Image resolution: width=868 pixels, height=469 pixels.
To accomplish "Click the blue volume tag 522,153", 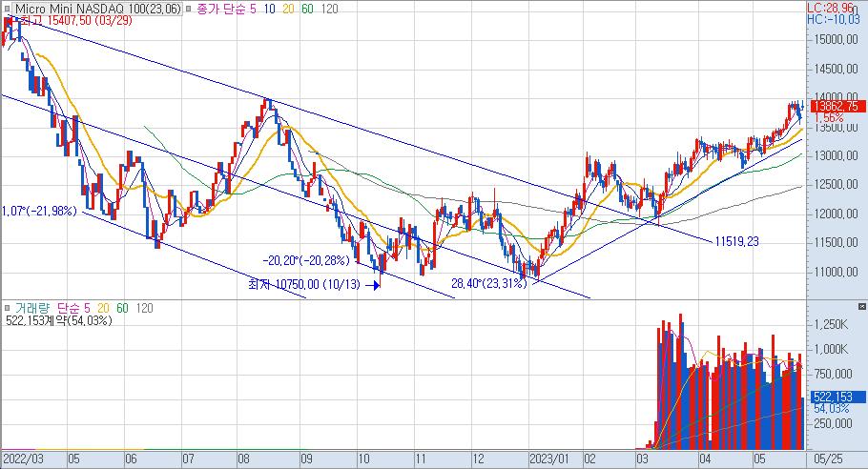I will [838, 398].
